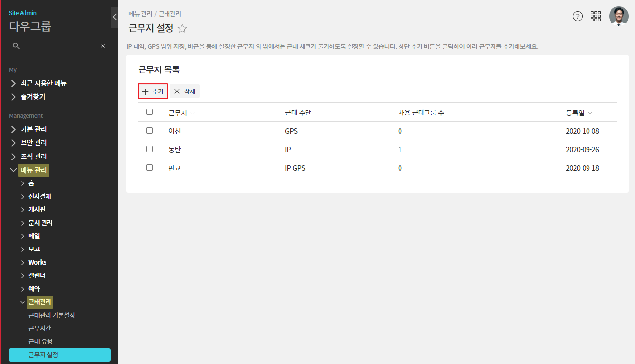
Task: Click the sidebar search magnifier icon
Action: coord(16,46)
